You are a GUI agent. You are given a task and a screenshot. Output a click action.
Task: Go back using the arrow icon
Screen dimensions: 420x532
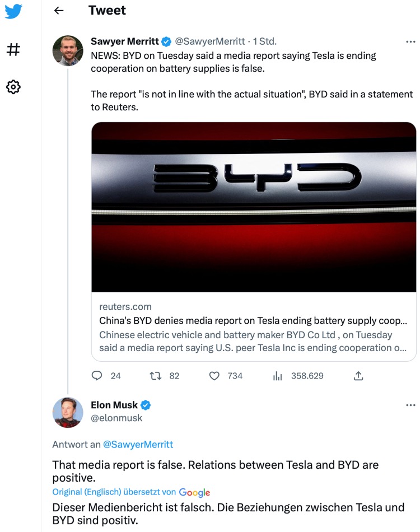(x=59, y=11)
